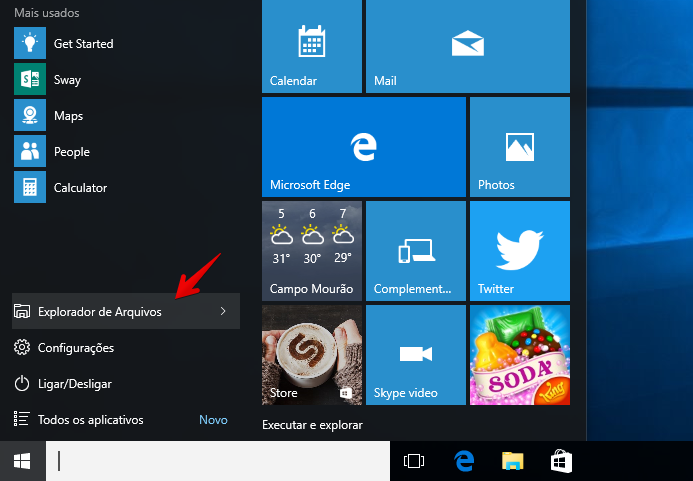Viewport: 693px width, 481px height.
Task: Click the Mais usados heading
Action: pos(47,12)
